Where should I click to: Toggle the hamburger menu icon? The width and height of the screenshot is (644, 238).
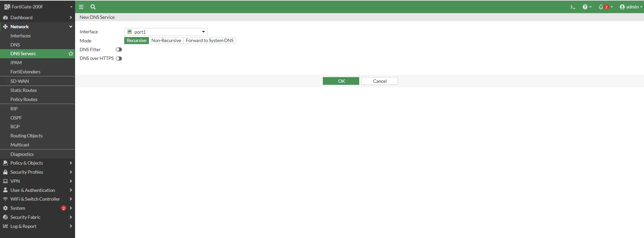(81, 7)
